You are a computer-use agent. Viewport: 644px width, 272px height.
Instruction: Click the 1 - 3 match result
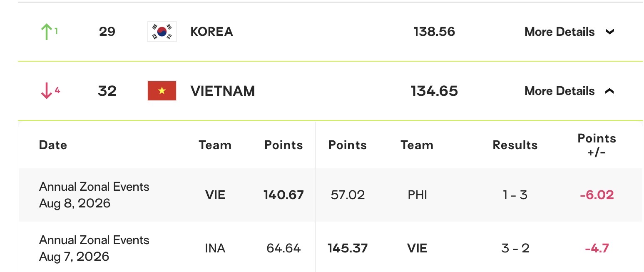(x=515, y=195)
